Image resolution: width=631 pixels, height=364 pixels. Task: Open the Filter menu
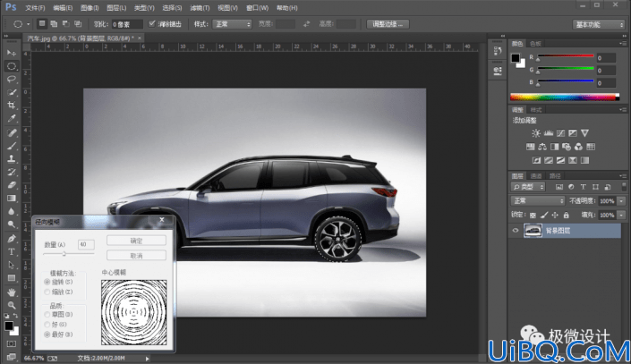point(200,8)
